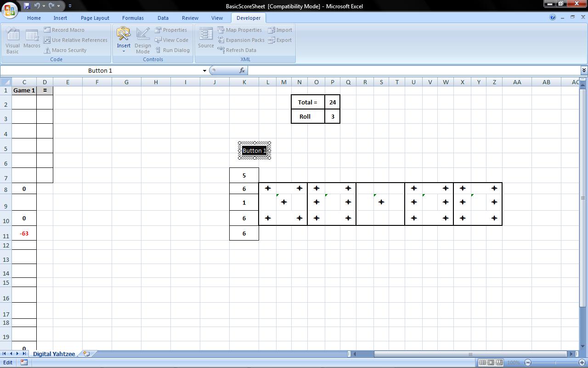The image size is (588, 368).
Task: Switch to the View tab
Action: [x=217, y=18]
